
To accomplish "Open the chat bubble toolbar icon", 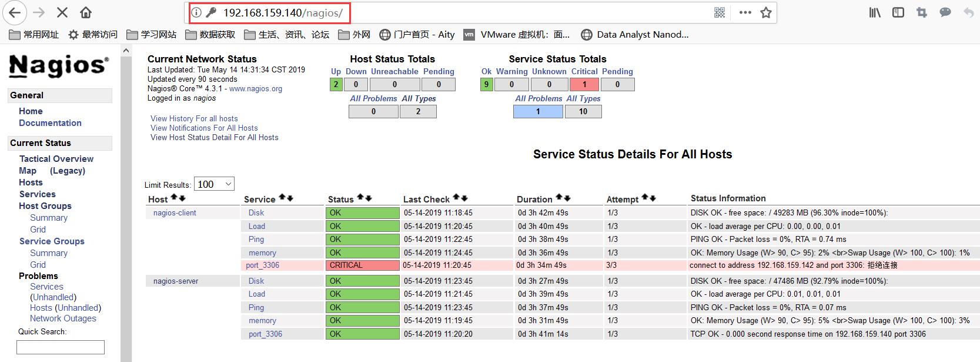I will coord(945,12).
